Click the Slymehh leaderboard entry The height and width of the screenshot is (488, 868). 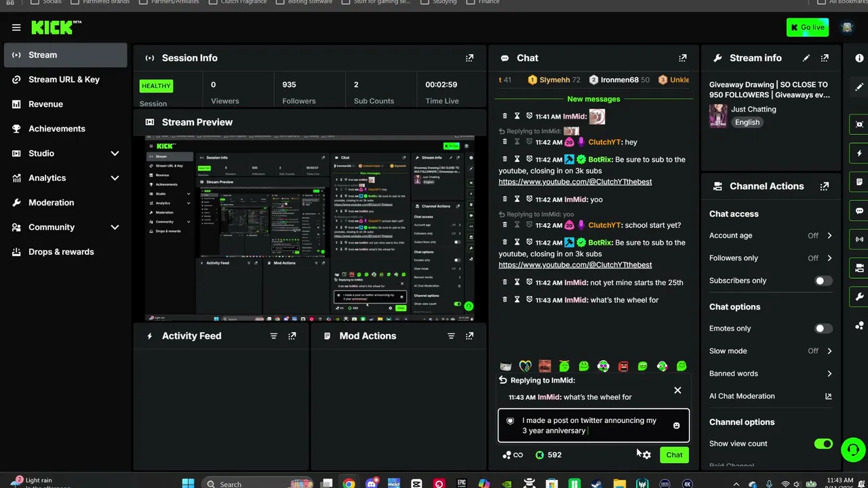point(554,80)
